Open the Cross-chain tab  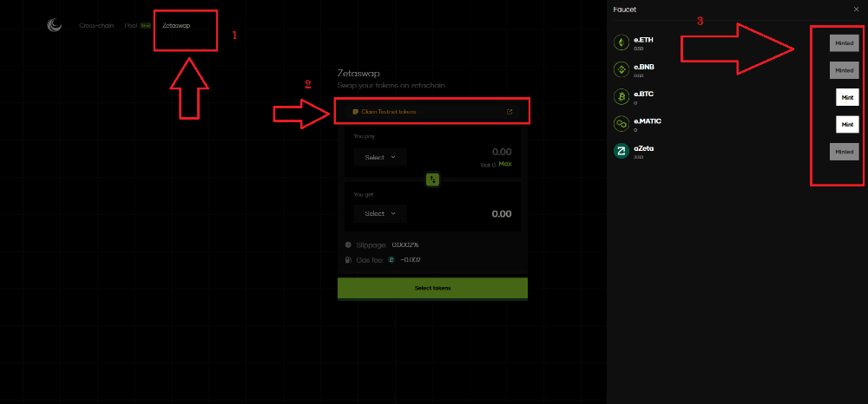pos(96,26)
